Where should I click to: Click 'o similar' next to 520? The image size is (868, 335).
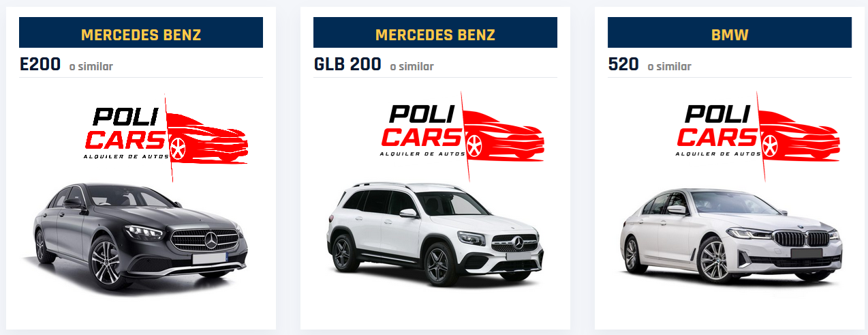[x=669, y=67]
